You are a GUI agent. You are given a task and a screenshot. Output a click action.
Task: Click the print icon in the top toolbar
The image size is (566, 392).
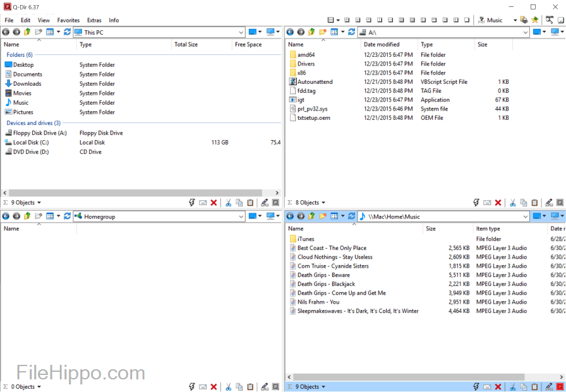pos(524,20)
